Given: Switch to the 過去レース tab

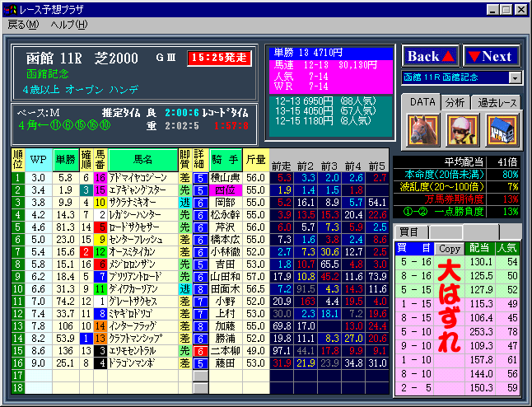Looking at the screenshot, I should [x=495, y=102].
